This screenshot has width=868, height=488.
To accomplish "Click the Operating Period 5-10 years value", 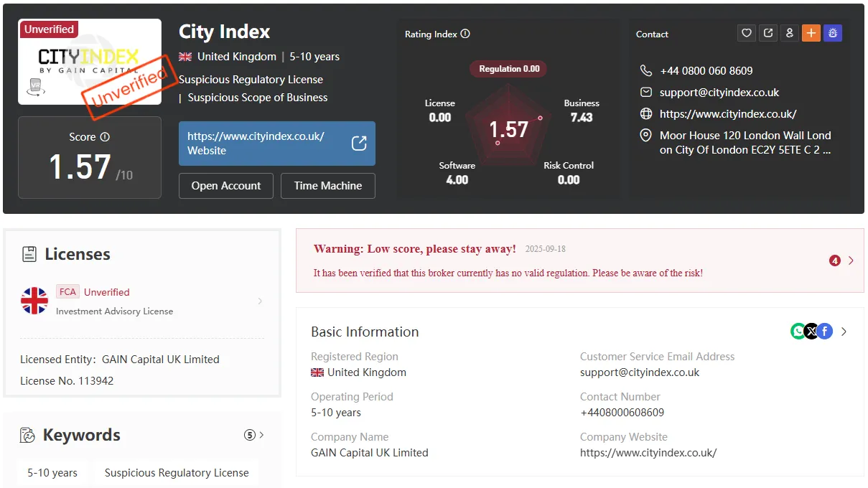I will [x=336, y=412].
